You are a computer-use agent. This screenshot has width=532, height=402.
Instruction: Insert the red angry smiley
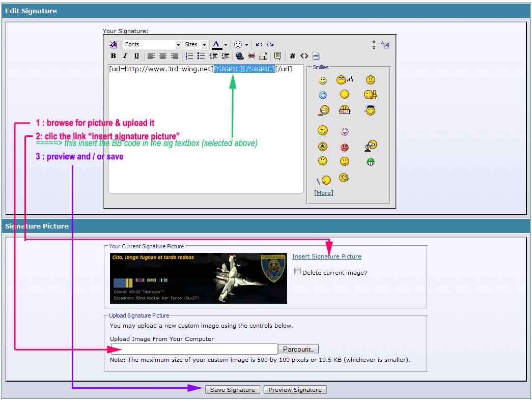point(344,147)
